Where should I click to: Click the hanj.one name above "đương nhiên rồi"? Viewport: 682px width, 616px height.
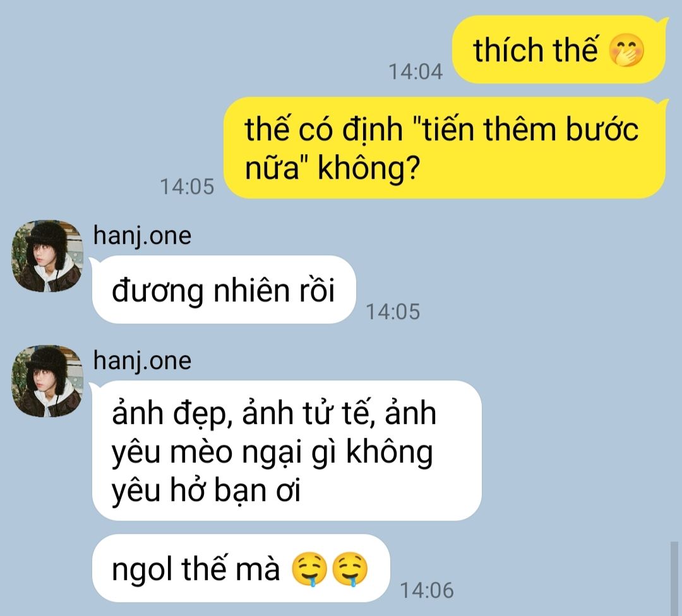tap(142, 236)
